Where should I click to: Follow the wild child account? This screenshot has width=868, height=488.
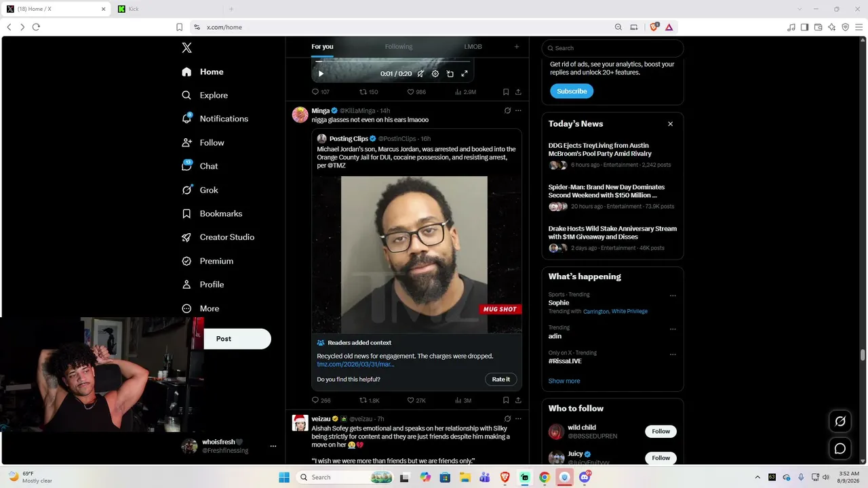(661, 431)
